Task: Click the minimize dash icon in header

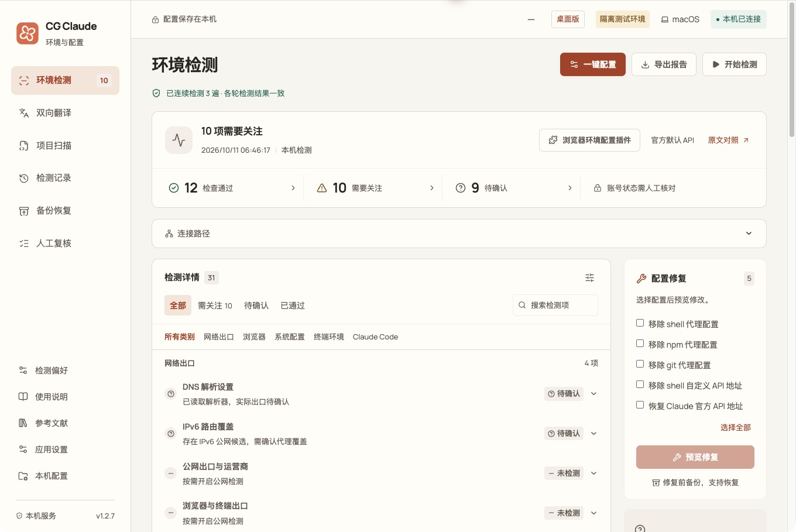Action: coord(531,19)
